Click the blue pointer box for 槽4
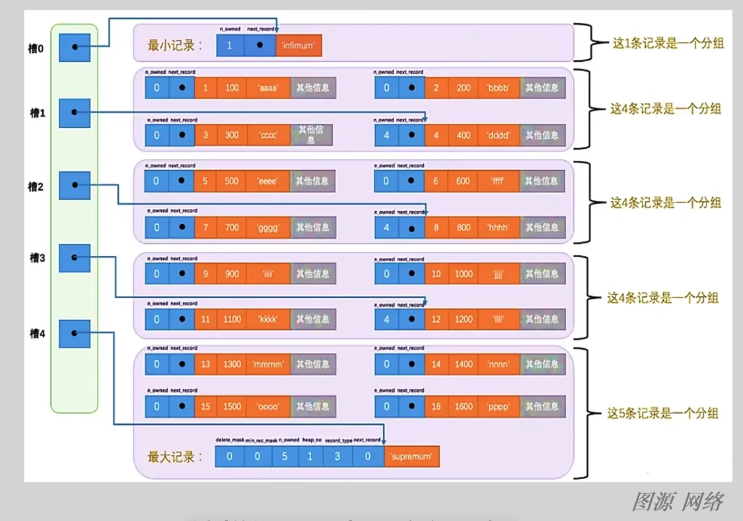This screenshot has width=743, height=521. 75,334
